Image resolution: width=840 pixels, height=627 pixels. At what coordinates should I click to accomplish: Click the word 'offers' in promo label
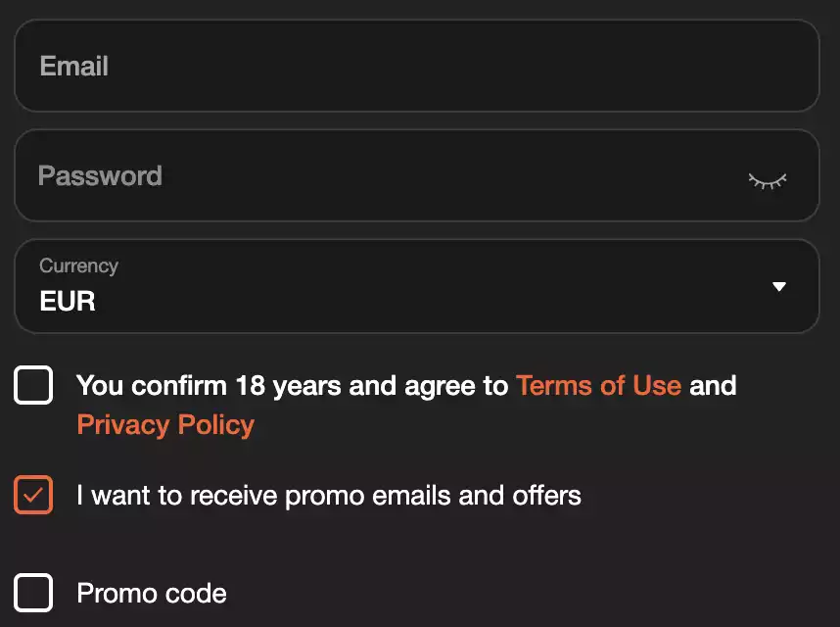point(546,496)
